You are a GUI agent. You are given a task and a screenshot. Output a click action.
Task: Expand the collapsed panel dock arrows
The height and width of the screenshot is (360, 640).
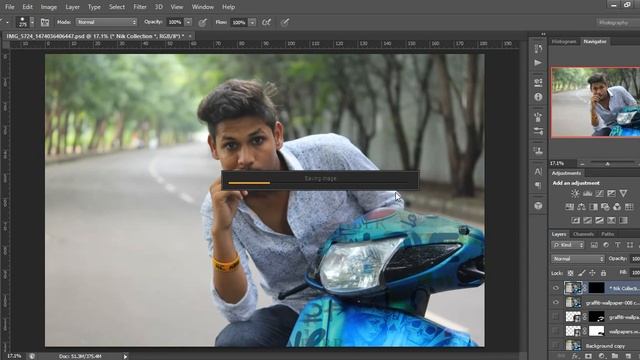(x=543, y=34)
